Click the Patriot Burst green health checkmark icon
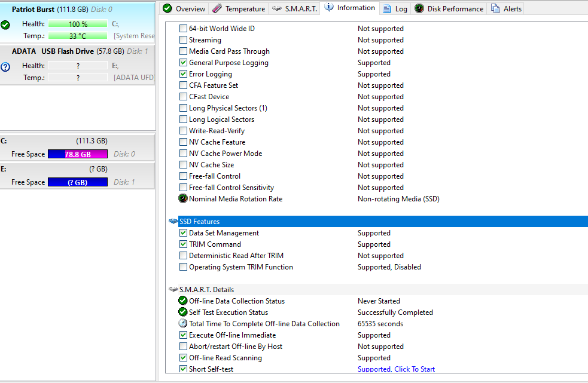 point(5,25)
